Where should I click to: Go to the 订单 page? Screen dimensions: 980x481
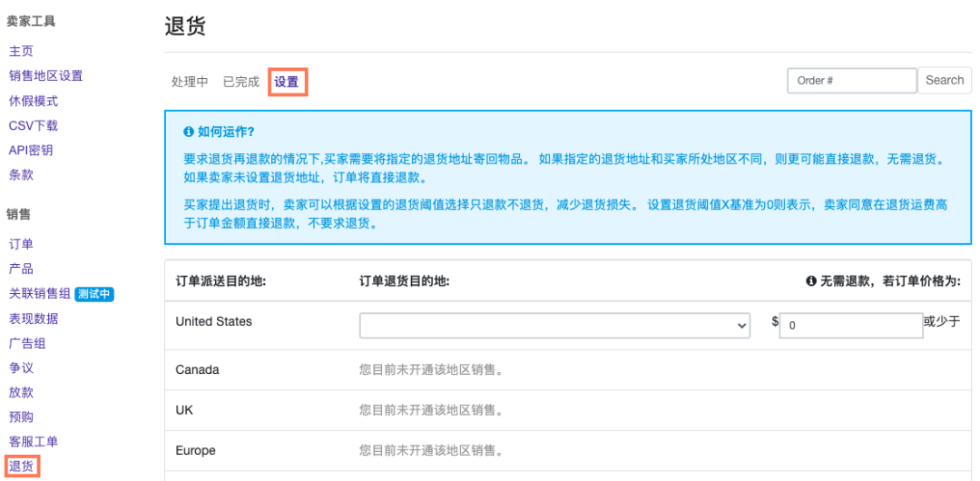coord(21,244)
